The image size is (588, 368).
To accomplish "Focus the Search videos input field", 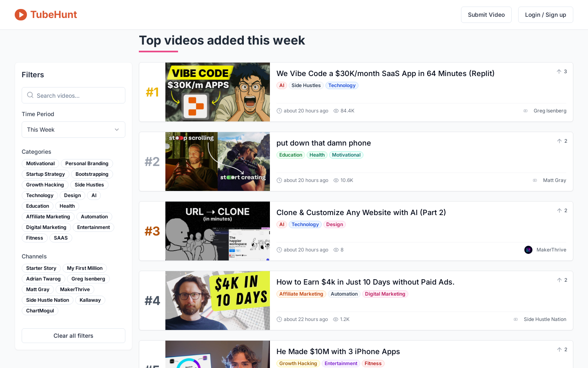I will coord(73,95).
